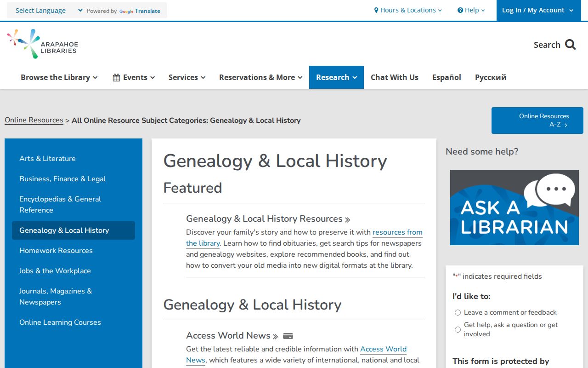Open Chat With Us in navigation
Screen dimensions: 588x368
pos(395,77)
